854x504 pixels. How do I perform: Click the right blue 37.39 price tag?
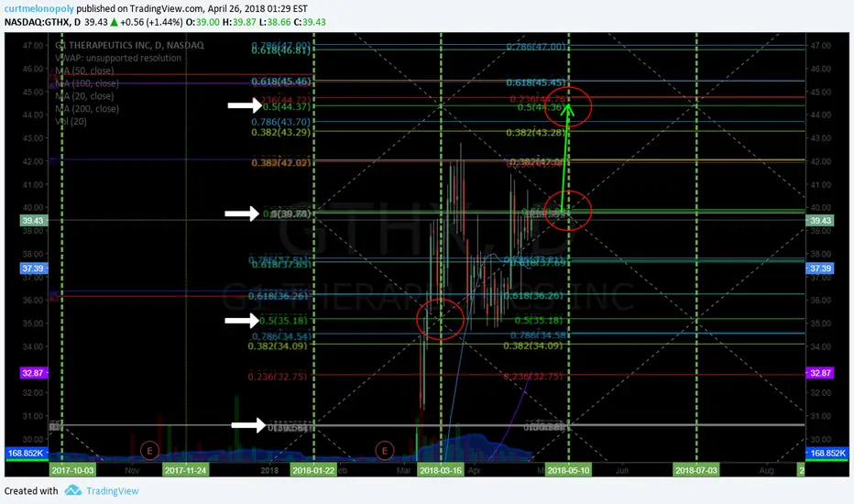pyautogui.click(x=820, y=268)
